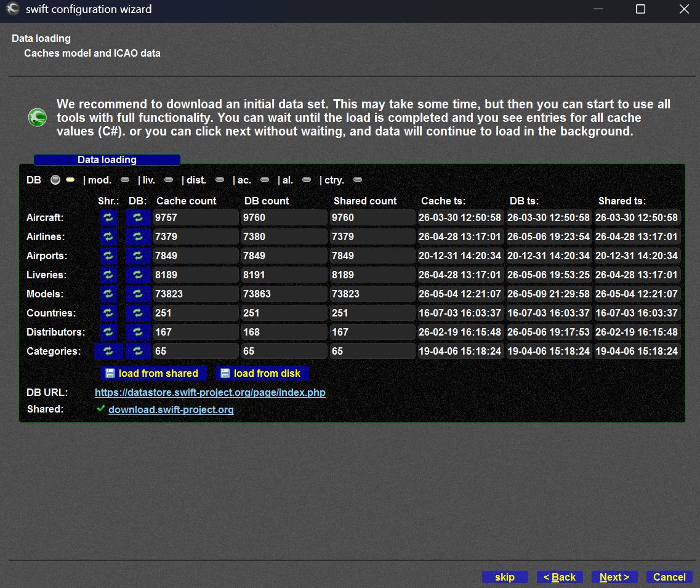The width and height of the screenshot is (700, 588).
Task: Click the green check mark next to Shared
Action: [x=101, y=408]
